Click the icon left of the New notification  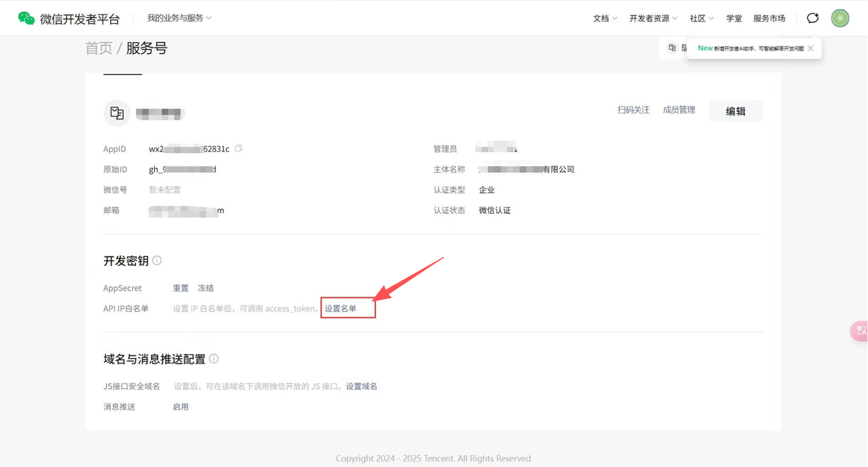(672, 48)
